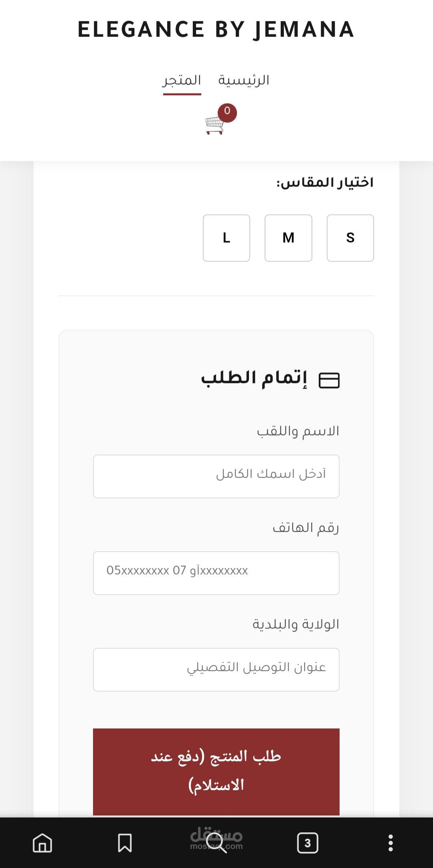Select size S

pos(350,238)
